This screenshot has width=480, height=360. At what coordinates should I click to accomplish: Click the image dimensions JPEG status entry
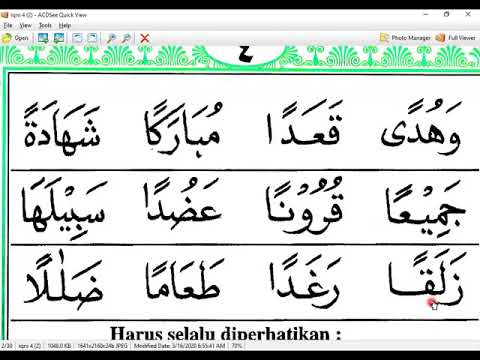click(102, 346)
